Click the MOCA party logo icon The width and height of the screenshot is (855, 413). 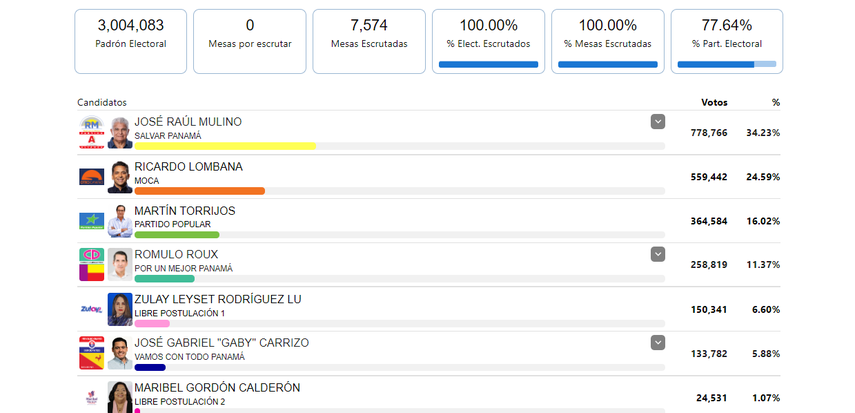point(91,177)
